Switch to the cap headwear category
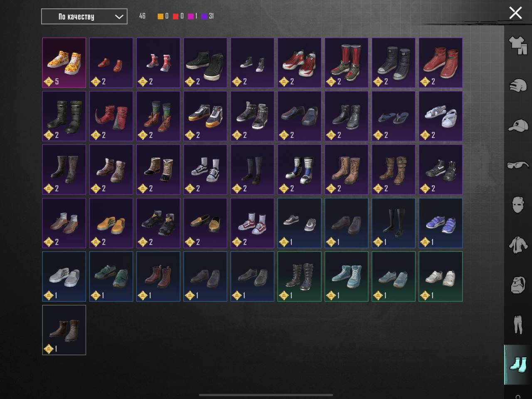Viewport: 532px width, 399px height. click(x=518, y=125)
